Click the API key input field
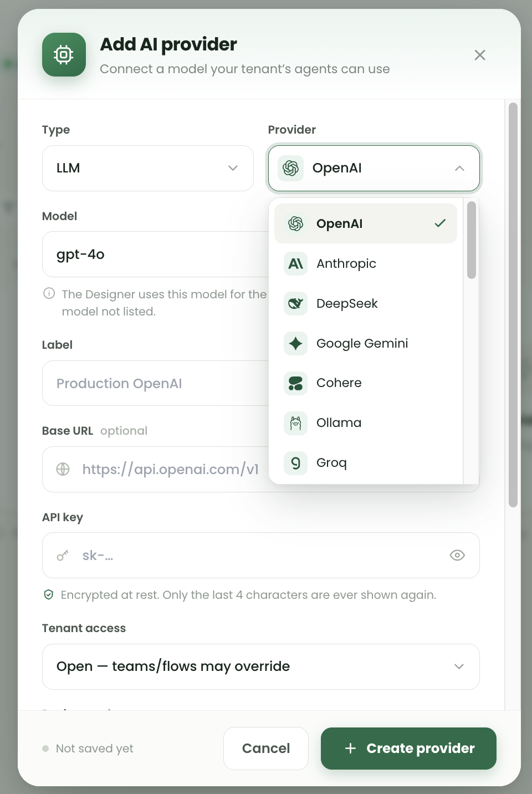 tap(261, 555)
